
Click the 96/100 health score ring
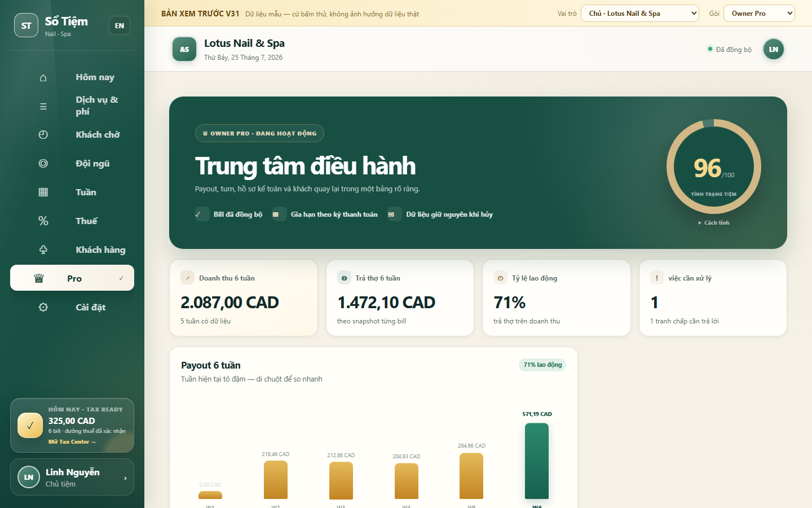(714, 167)
